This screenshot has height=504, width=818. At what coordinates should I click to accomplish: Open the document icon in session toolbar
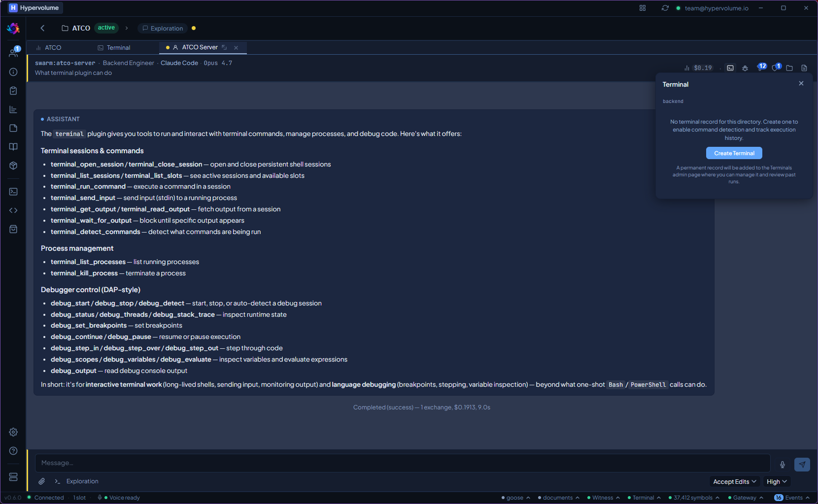point(804,68)
